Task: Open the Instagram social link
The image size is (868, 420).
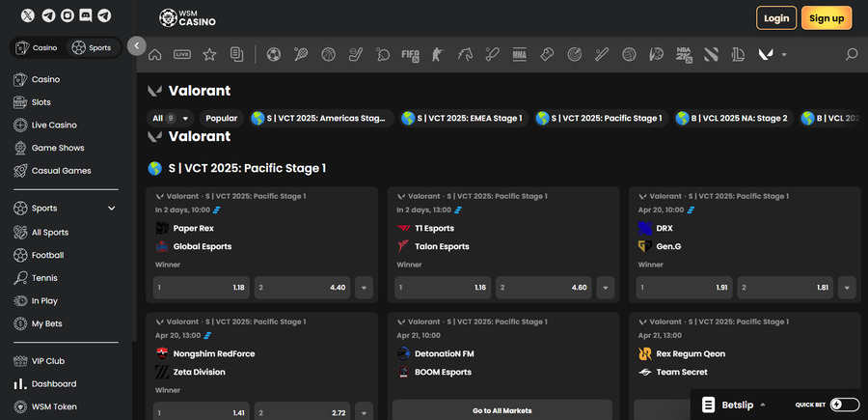Action: click(67, 15)
